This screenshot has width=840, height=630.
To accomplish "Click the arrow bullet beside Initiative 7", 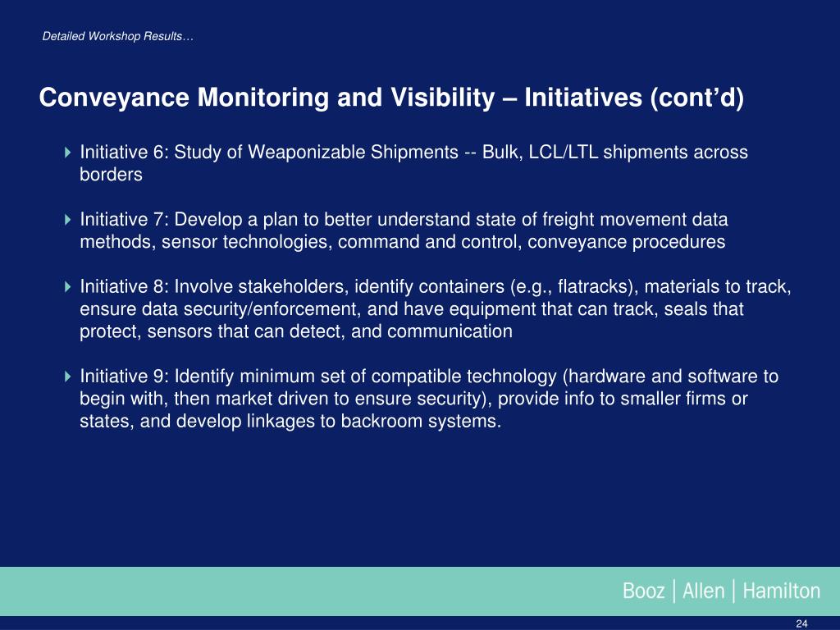I will point(67,220).
